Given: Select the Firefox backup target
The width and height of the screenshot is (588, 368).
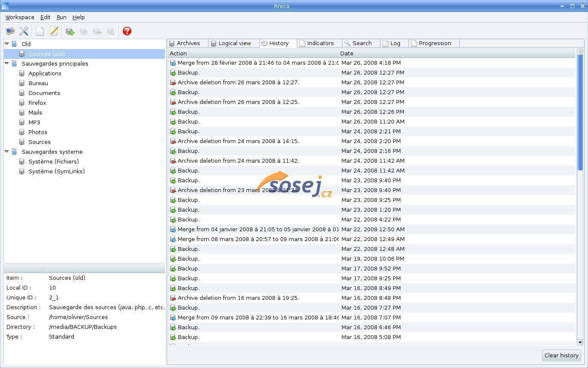Looking at the screenshot, I should (x=37, y=103).
